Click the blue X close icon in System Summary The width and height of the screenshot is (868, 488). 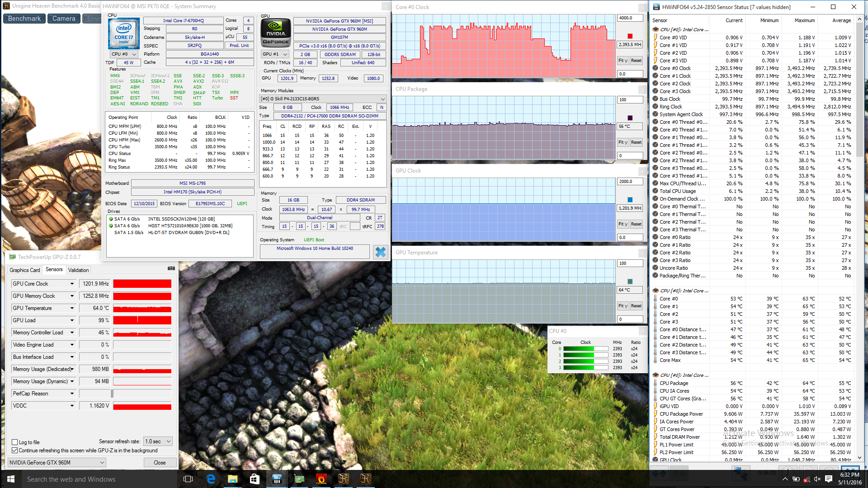coord(380,252)
